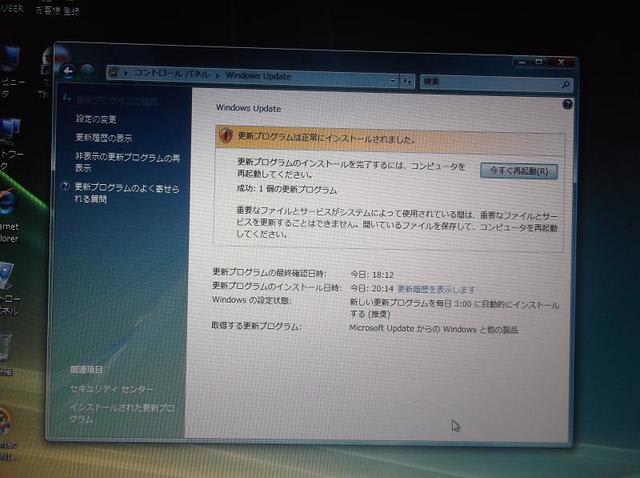This screenshot has height=478, width=640.
Task: Open 更新履歴の表示 in the sidebar
Action: point(104,138)
